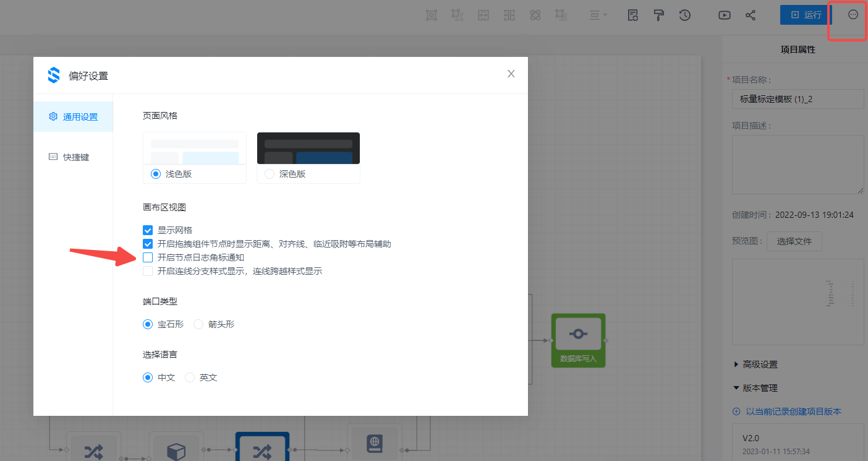The image size is (868, 461).
Task: Click the format painter paint roller icon
Action: [x=659, y=15]
